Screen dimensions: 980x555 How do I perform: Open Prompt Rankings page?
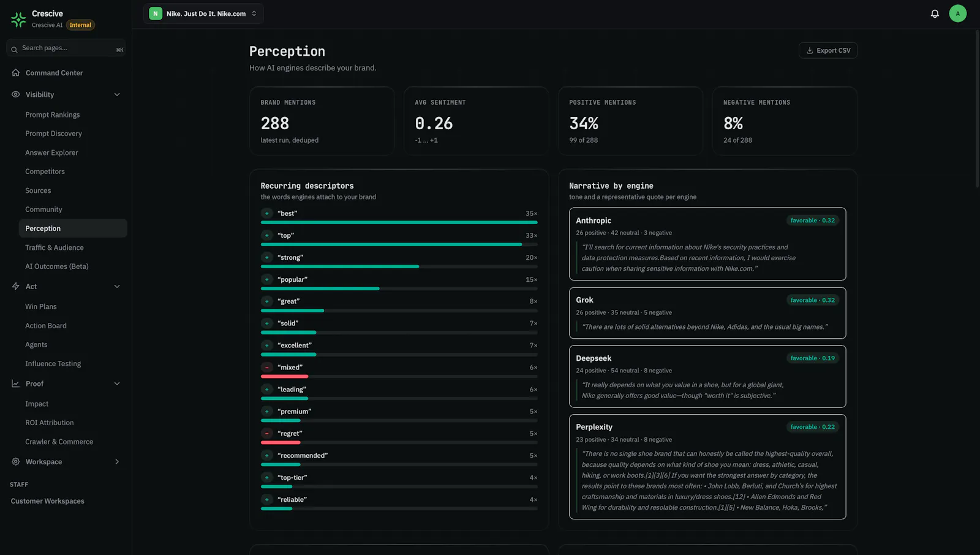click(x=52, y=115)
